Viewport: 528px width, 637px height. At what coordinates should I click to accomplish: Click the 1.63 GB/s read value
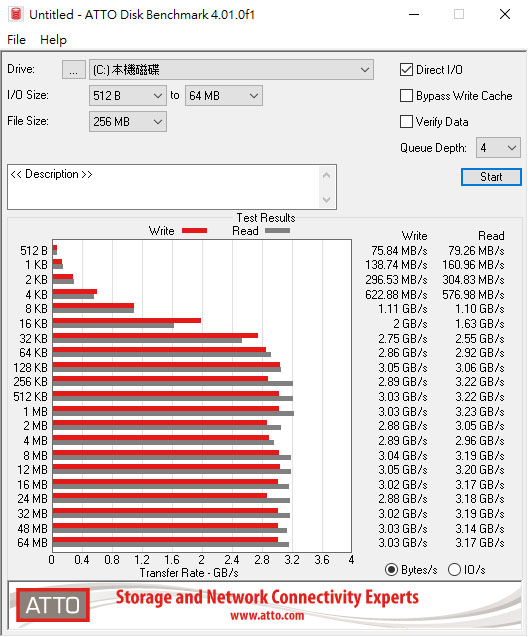point(480,324)
